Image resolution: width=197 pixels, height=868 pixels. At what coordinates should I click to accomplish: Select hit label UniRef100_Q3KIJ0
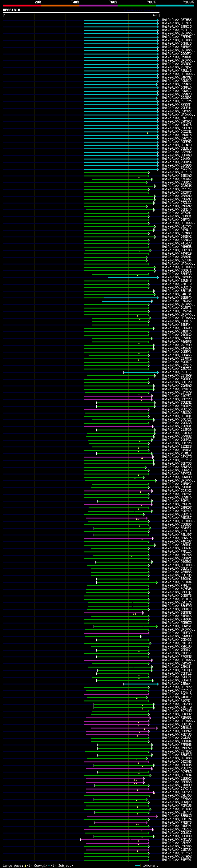[177, 284]
